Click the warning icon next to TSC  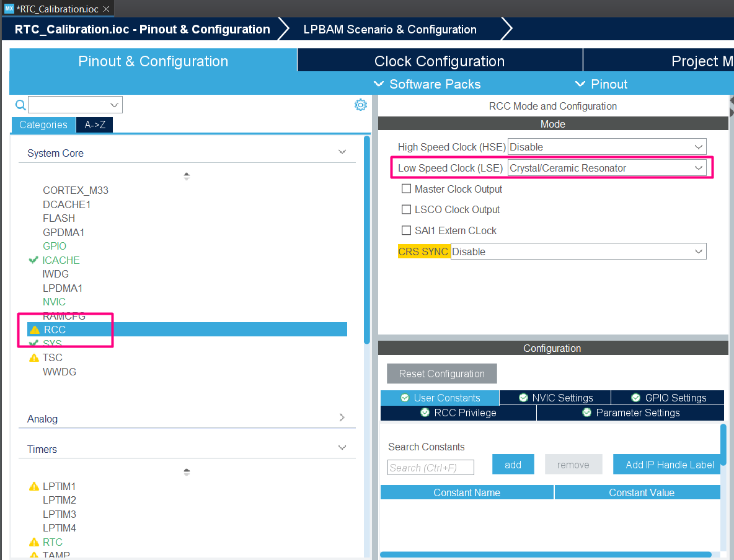(34, 357)
